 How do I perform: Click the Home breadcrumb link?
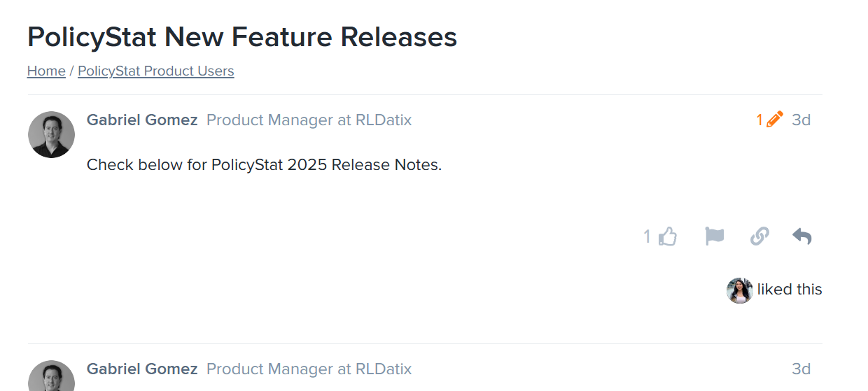(x=46, y=71)
